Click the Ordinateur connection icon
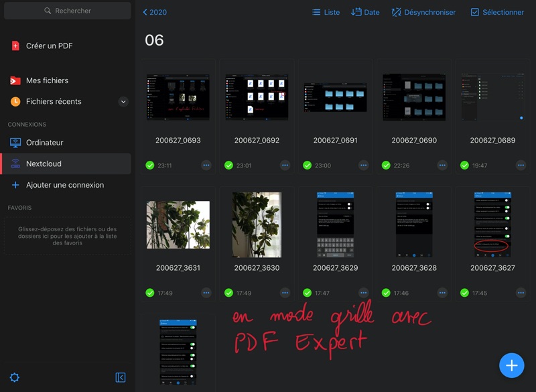The image size is (536, 392). [x=15, y=143]
